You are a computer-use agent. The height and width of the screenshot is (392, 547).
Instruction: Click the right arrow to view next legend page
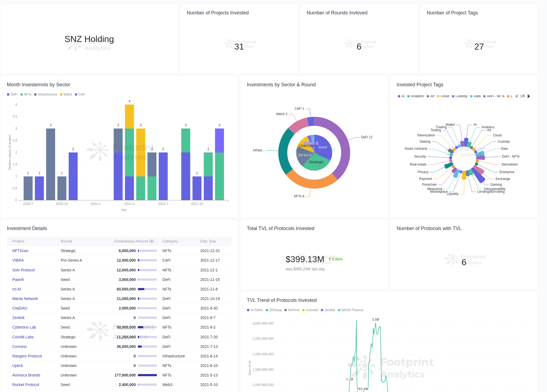pos(529,96)
